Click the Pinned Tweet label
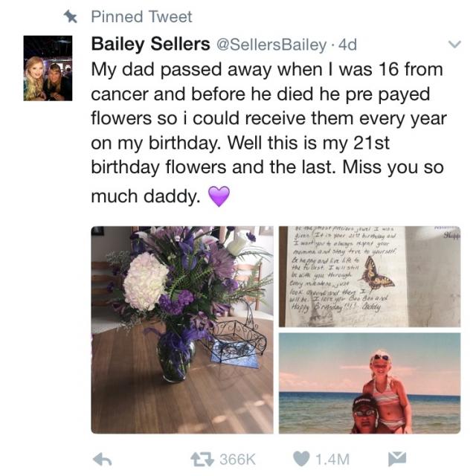The image size is (476, 476). (141, 16)
